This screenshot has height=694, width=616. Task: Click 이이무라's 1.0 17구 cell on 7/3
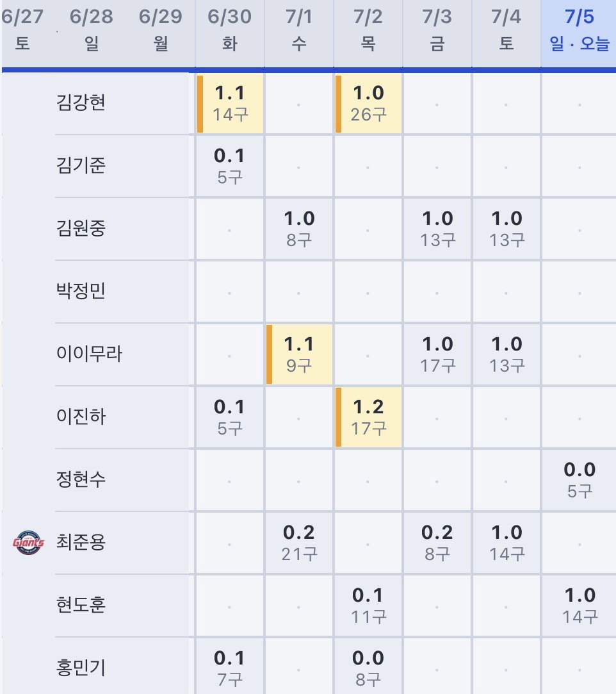tap(437, 354)
